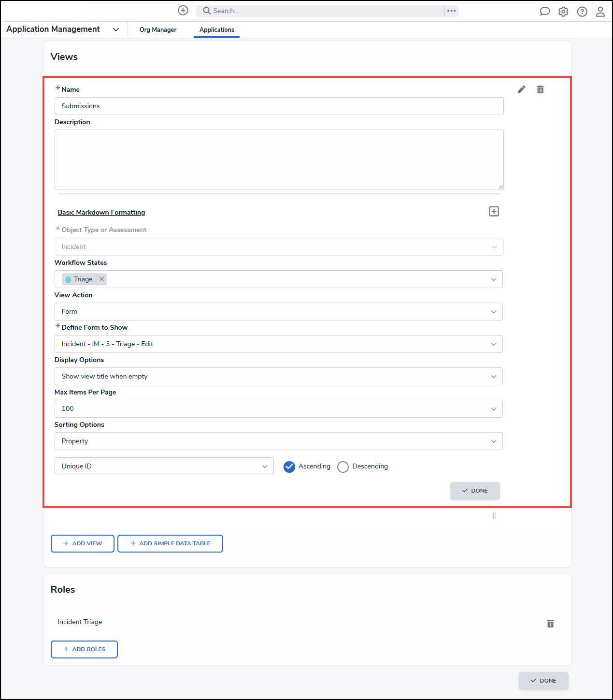Click the Add Simple Data Table button
The image size is (613, 700).
click(x=170, y=543)
